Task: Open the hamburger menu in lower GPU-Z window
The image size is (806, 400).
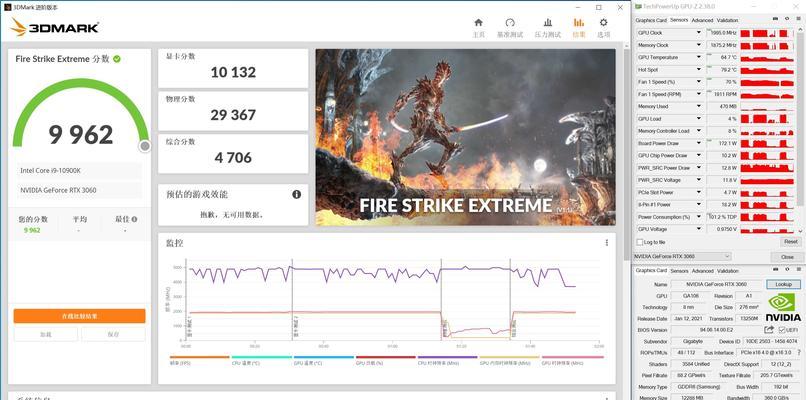Action: click(x=798, y=270)
